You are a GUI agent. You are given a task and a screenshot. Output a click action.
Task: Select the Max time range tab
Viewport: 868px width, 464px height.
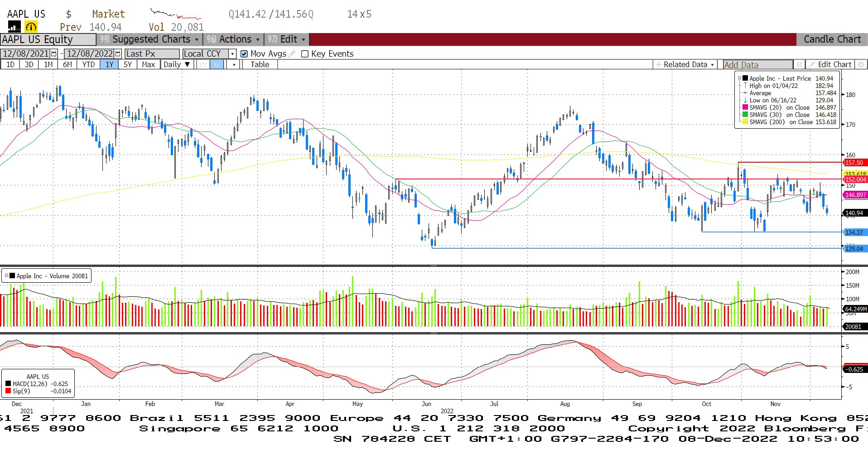pos(149,64)
